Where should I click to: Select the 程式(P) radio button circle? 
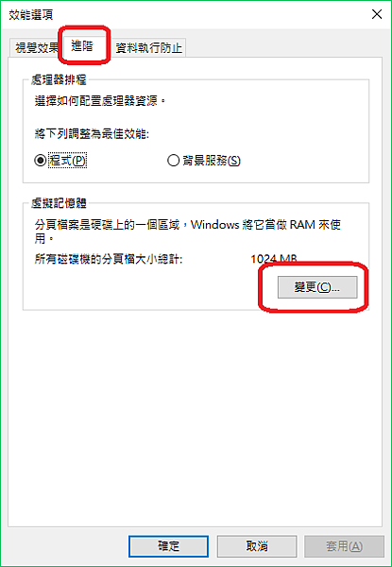pos(41,161)
